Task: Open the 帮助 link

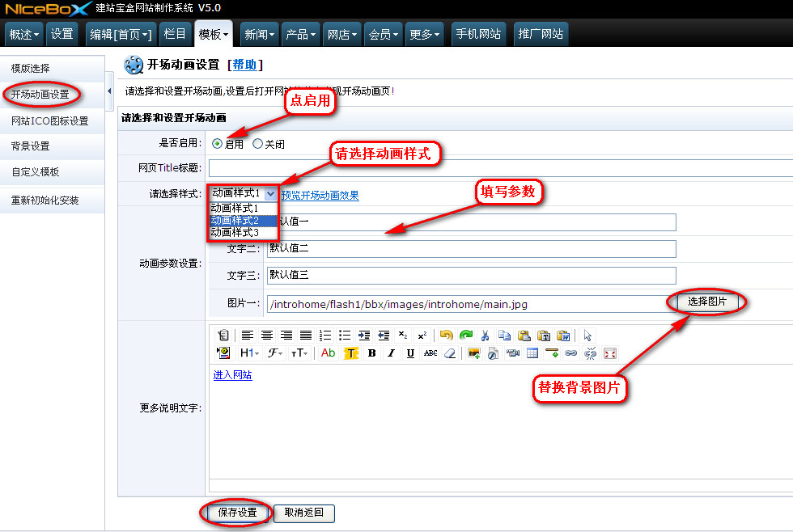Action: tap(244, 65)
